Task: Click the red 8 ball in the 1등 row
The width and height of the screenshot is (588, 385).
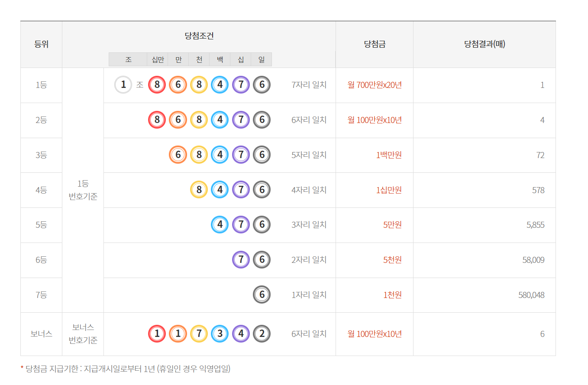Action: (157, 85)
